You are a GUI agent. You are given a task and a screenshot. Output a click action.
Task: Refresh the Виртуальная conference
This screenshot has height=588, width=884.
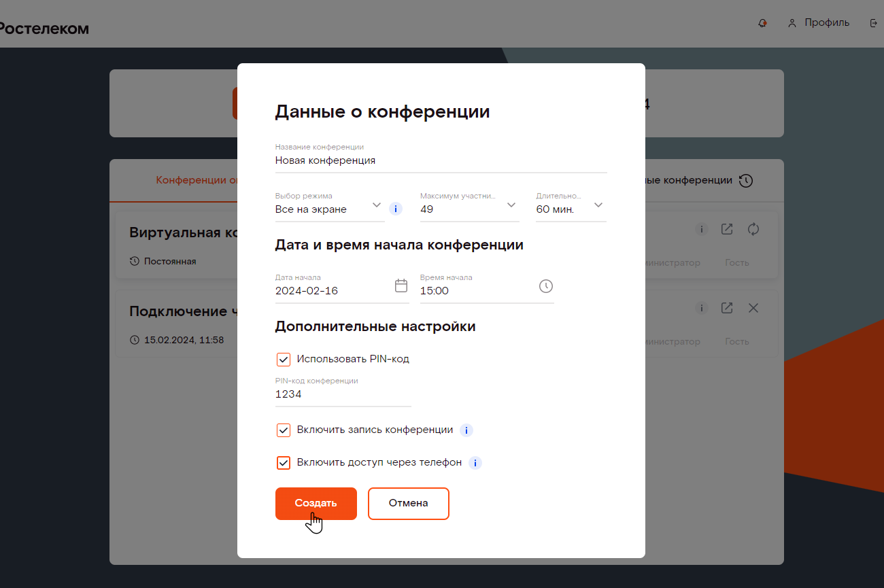[x=753, y=229]
